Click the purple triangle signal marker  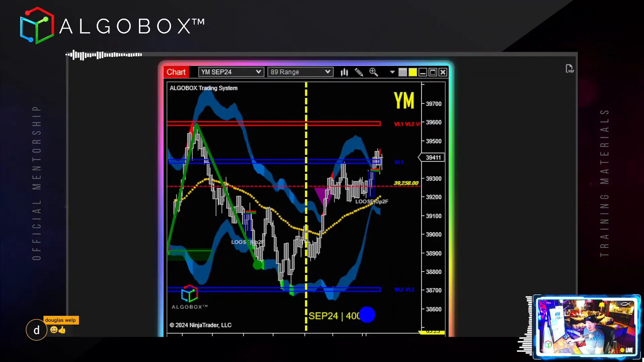[x=323, y=196]
